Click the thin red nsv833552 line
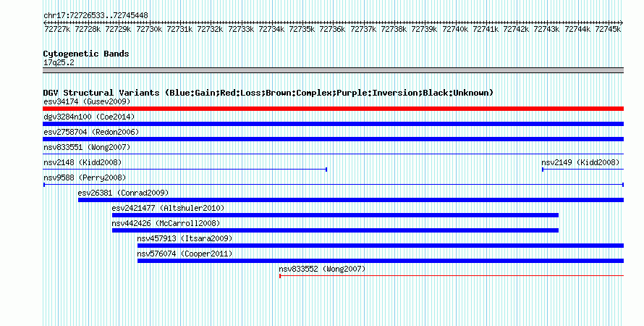Viewport: 644px width, 326px height. pos(452,276)
